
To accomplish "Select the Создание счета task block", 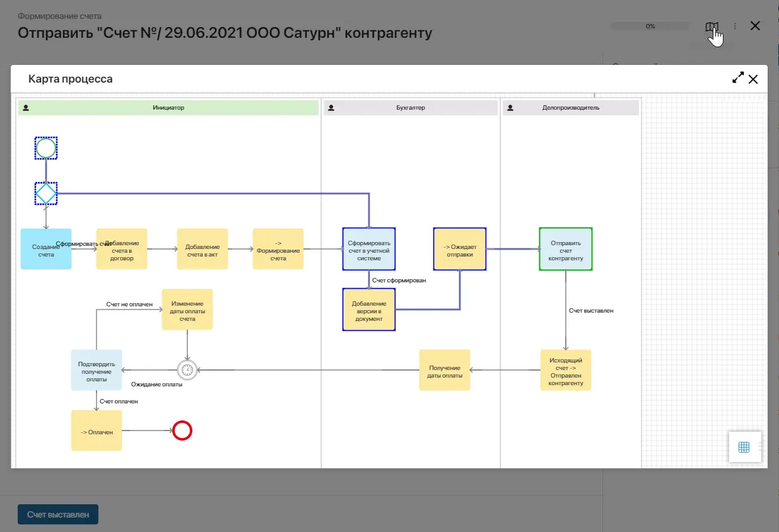I will [x=45, y=249].
